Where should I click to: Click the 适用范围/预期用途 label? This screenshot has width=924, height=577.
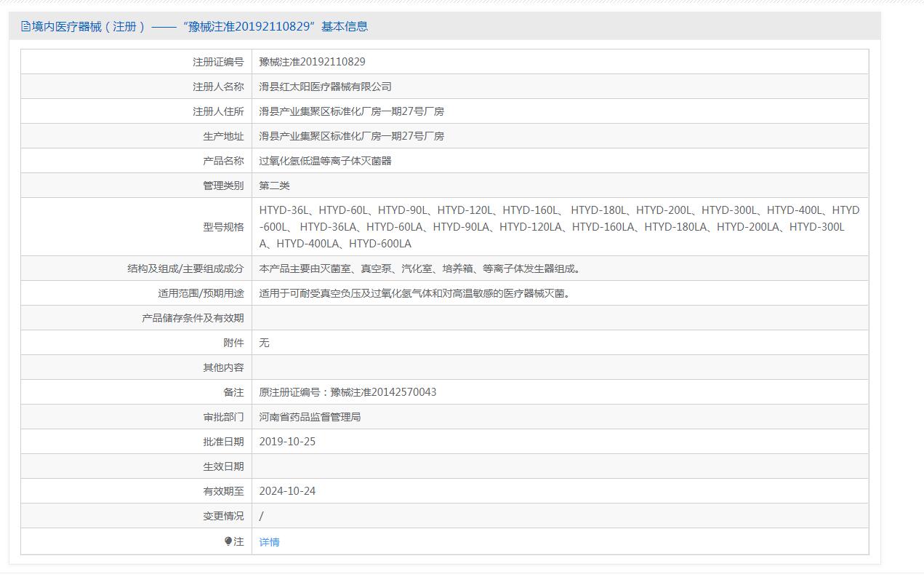tap(201, 293)
